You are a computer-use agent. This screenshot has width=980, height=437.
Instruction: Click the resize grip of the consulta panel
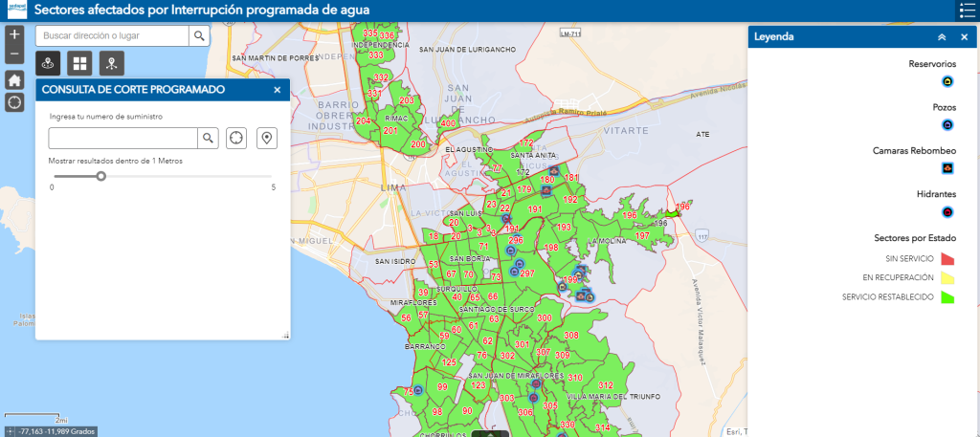(284, 335)
